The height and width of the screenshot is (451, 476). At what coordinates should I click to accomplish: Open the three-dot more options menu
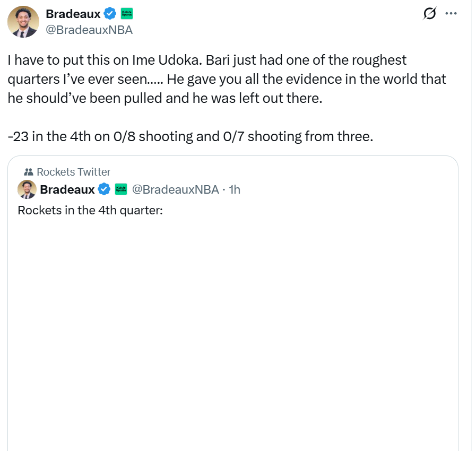[x=451, y=13]
